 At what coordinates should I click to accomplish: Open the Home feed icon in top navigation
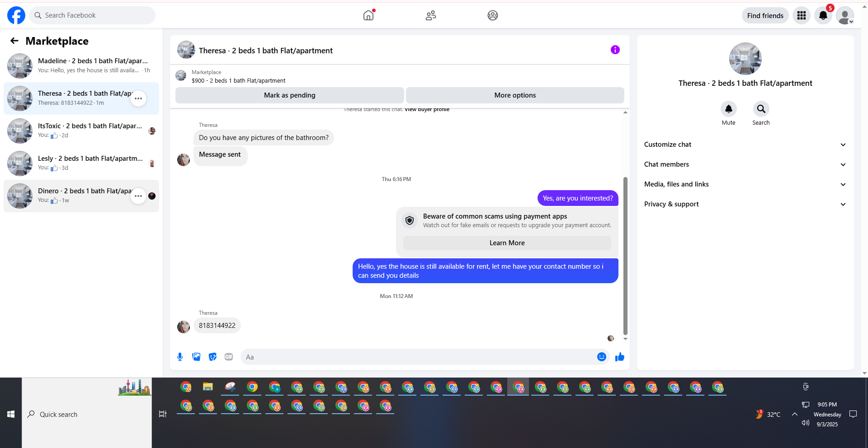point(369,15)
